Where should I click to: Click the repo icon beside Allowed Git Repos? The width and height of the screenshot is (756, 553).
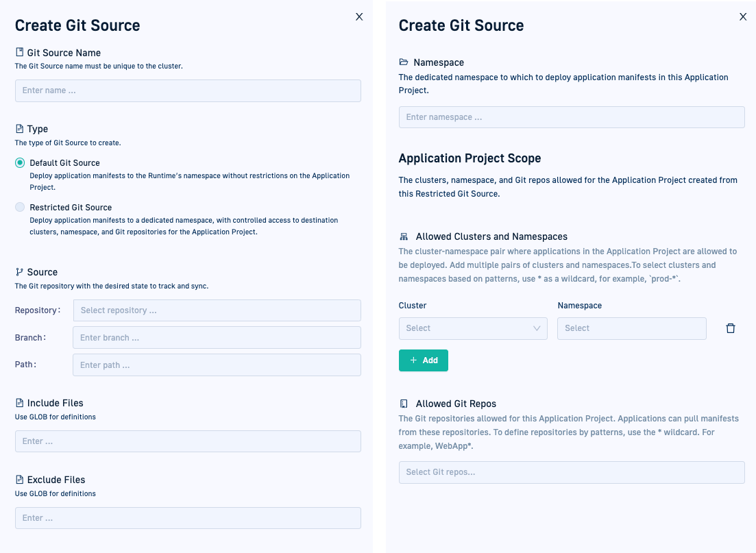coord(404,404)
